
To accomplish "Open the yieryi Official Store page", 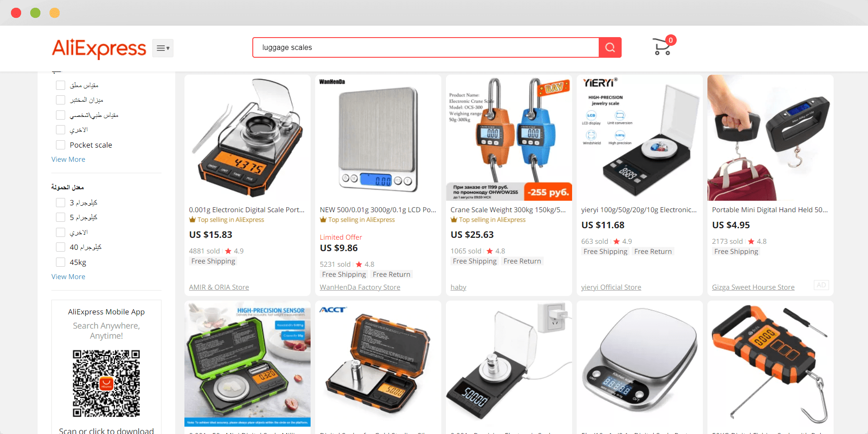I will click(x=611, y=287).
